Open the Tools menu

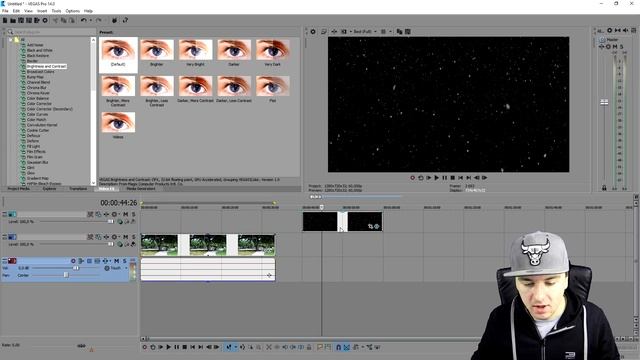pos(56,11)
